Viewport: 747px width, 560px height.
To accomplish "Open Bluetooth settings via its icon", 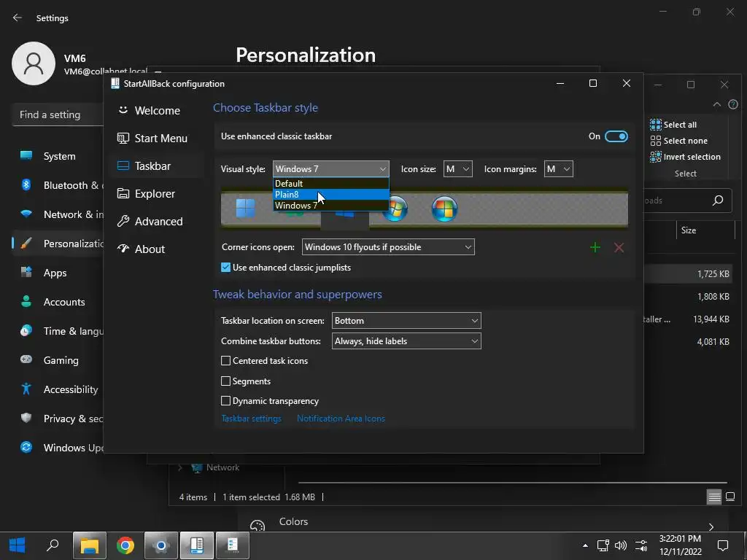I will coord(26,184).
